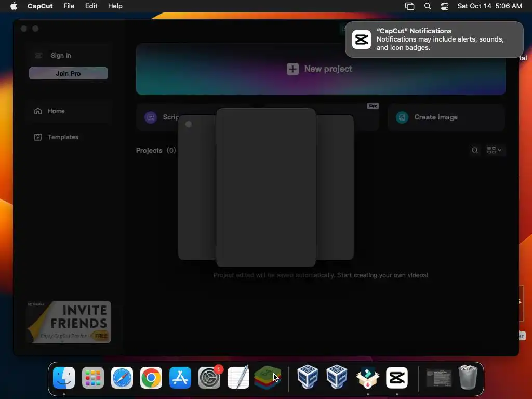The width and height of the screenshot is (532, 399).
Task: Click the CapCut icon in the notification
Action: [362, 39]
